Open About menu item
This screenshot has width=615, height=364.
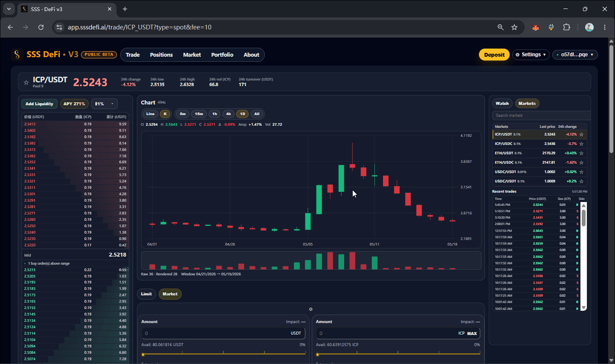[251, 55]
